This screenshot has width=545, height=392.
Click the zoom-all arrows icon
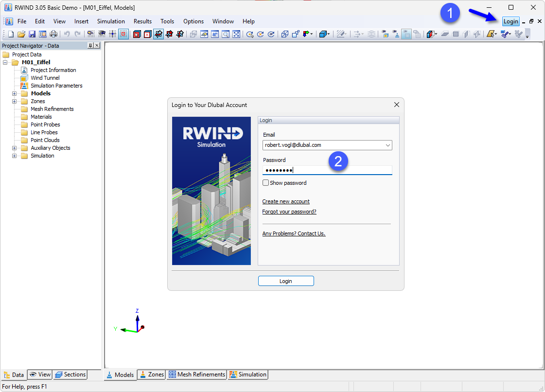pos(236,34)
